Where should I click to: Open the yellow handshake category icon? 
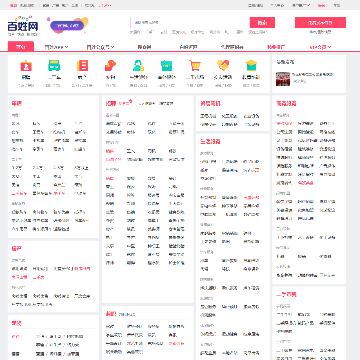coord(223,66)
